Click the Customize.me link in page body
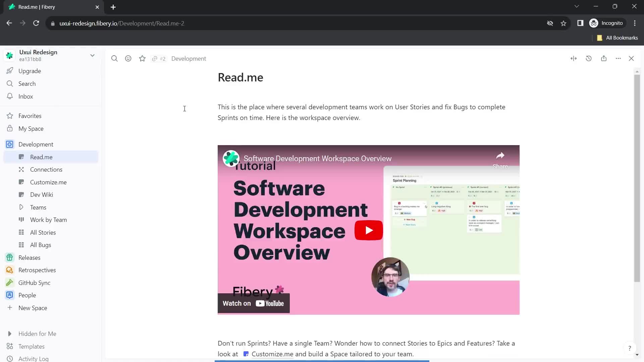The image size is (644, 362). coord(272,354)
